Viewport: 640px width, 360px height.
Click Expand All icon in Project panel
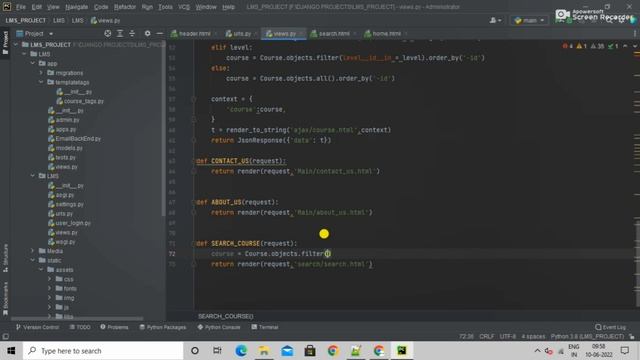click(120, 33)
